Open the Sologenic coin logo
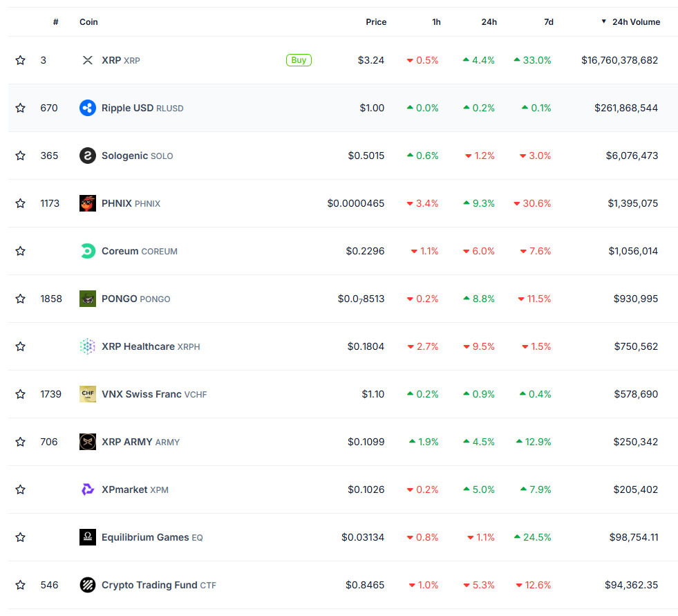The height and width of the screenshot is (616, 678). [x=88, y=156]
